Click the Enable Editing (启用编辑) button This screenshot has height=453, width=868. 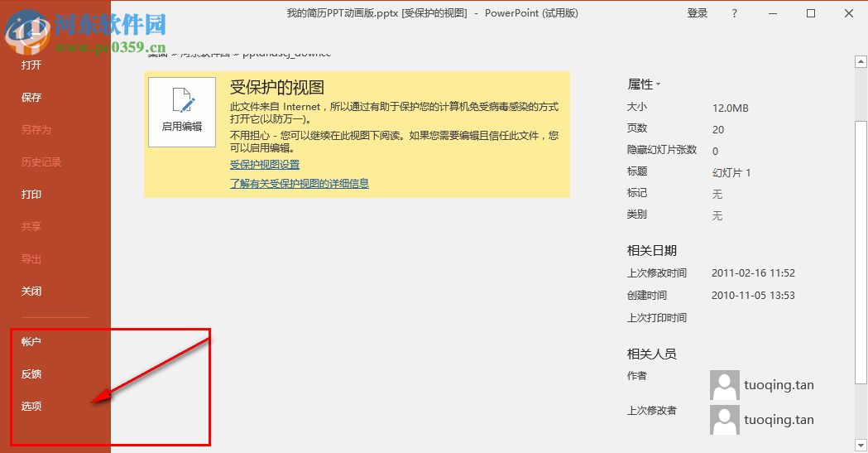point(182,113)
